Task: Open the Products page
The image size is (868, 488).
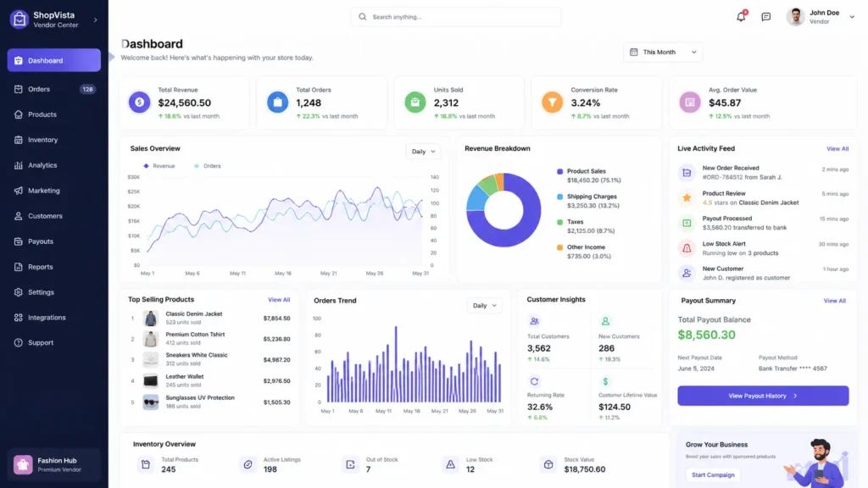Action: (53, 114)
